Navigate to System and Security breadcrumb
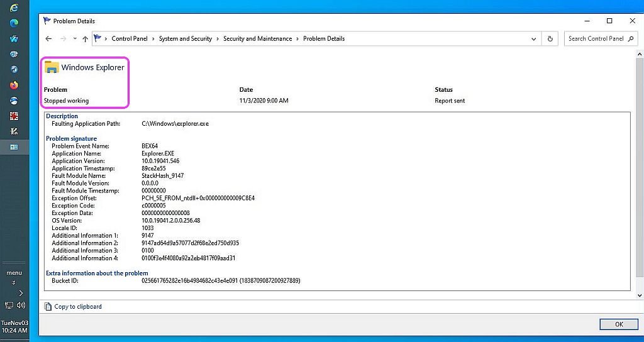Image resolution: width=644 pixels, height=342 pixels. coord(186,38)
